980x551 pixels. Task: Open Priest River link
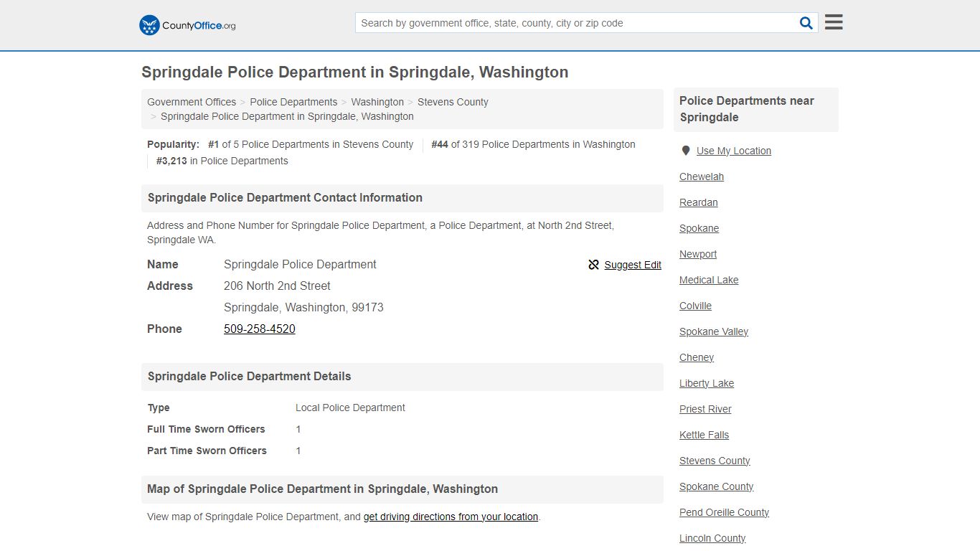(706, 409)
